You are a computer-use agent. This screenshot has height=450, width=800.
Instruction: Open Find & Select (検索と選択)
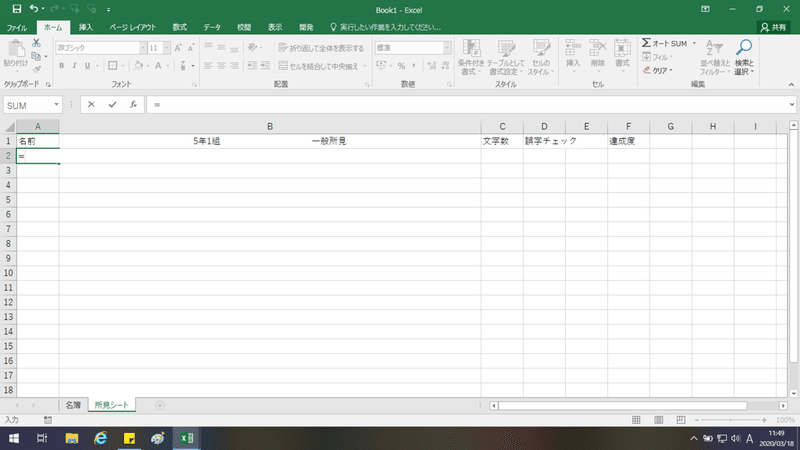click(x=744, y=57)
